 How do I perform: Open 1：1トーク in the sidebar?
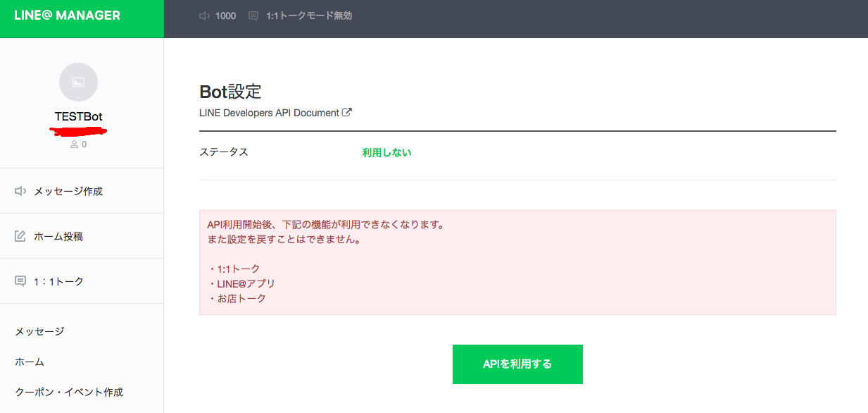[x=58, y=281]
